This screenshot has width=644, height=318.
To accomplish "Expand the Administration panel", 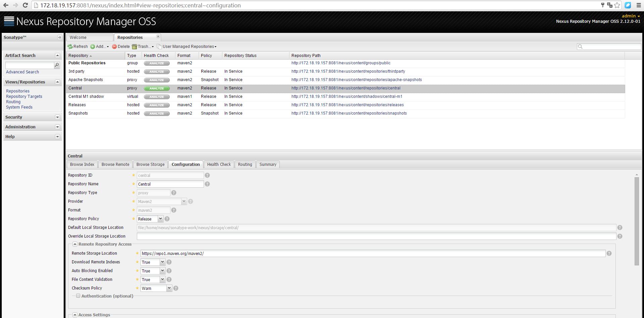I will click(x=57, y=127).
